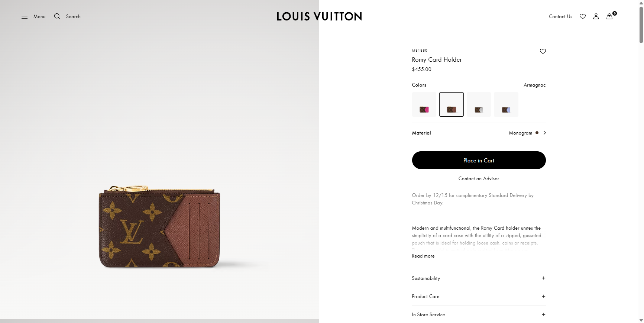The height and width of the screenshot is (323, 644).
Task: Open the Contact Us menu item
Action: (560, 16)
